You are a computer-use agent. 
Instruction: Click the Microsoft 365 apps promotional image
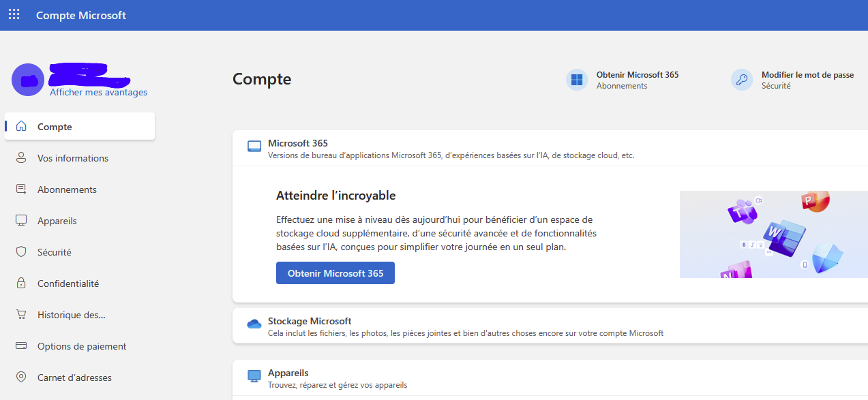pyautogui.click(x=773, y=234)
